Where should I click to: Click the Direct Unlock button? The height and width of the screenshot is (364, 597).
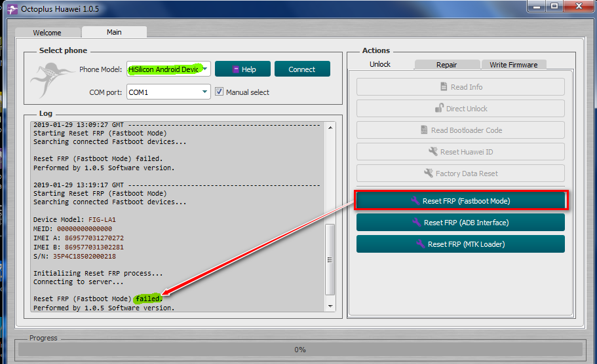pyautogui.click(x=461, y=109)
